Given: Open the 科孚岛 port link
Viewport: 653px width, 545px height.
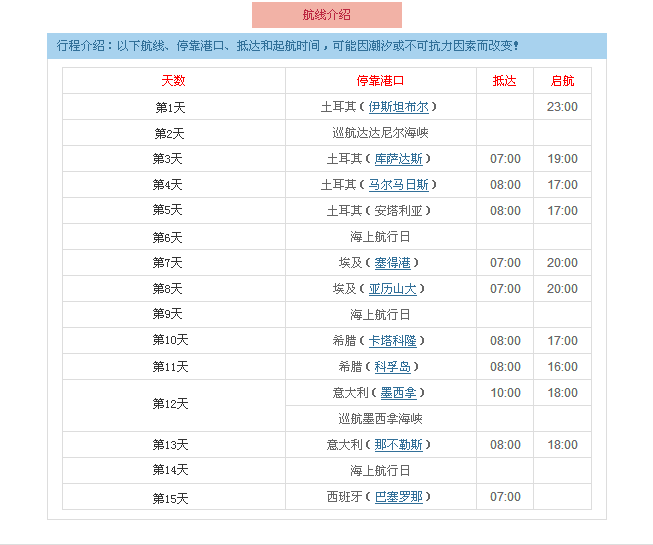Looking at the screenshot, I should (x=392, y=367).
